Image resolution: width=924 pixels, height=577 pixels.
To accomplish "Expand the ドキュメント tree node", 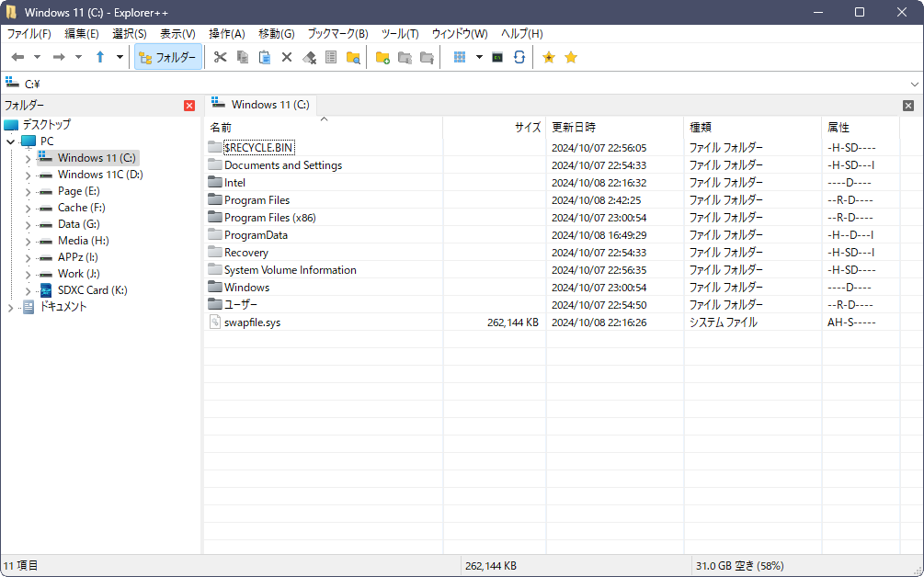I will (x=11, y=308).
